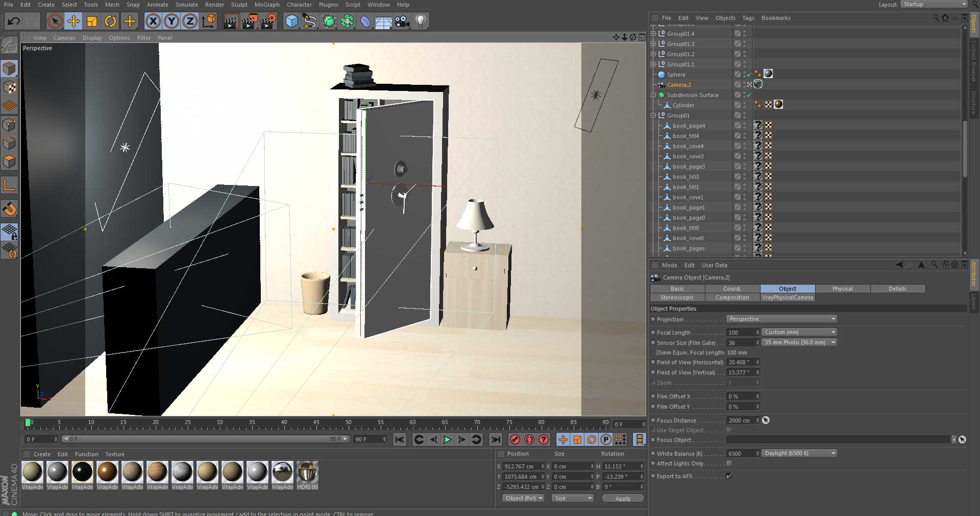Open the Projection dropdown
This screenshot has width=980, height=516.
[782, 319]
